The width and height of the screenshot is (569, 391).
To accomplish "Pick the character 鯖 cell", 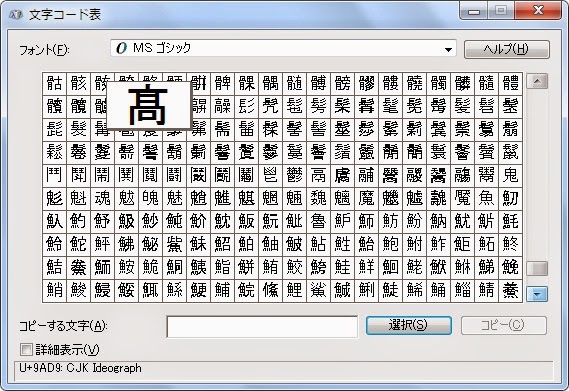I will (487, 290).
